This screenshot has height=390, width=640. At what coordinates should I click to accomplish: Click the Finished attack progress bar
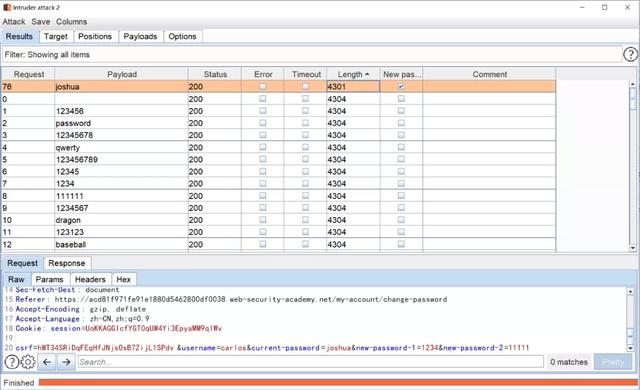coord(338,383)
